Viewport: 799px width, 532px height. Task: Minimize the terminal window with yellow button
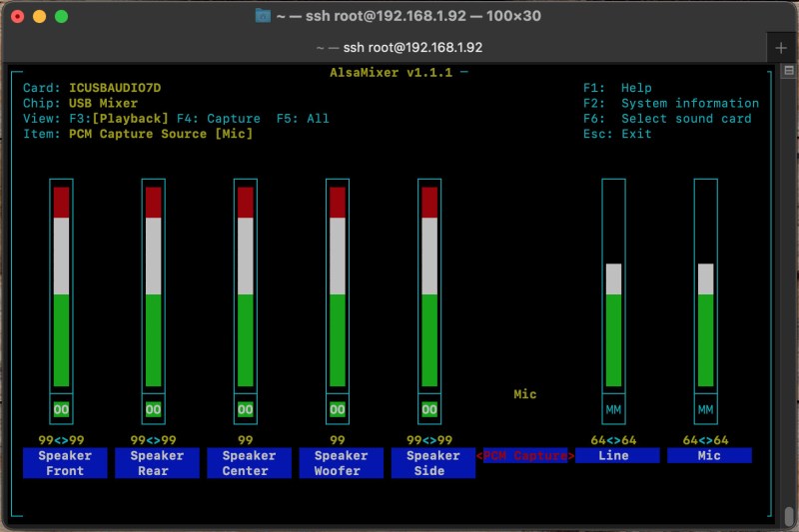[x=39, y=16]
